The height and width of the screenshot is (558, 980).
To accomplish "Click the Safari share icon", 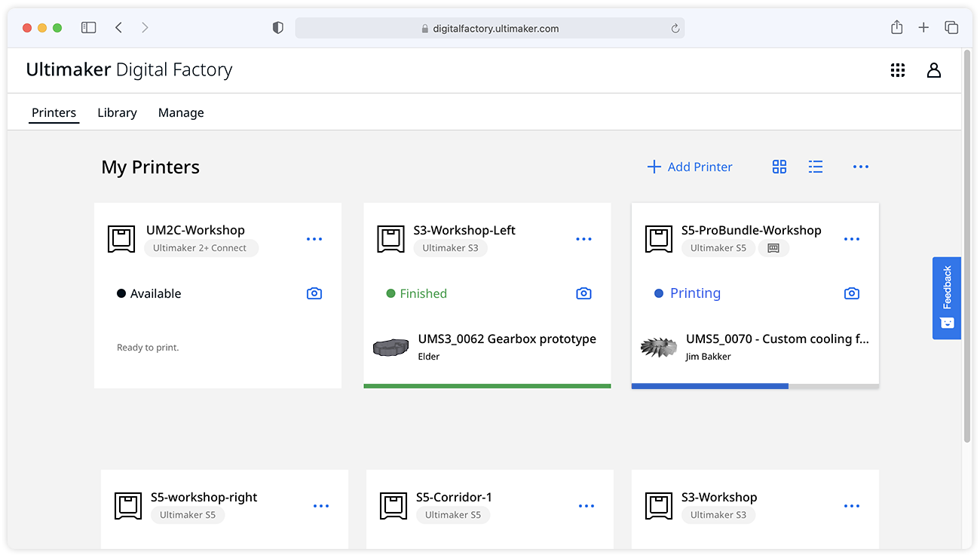I will tap(896, 28).
